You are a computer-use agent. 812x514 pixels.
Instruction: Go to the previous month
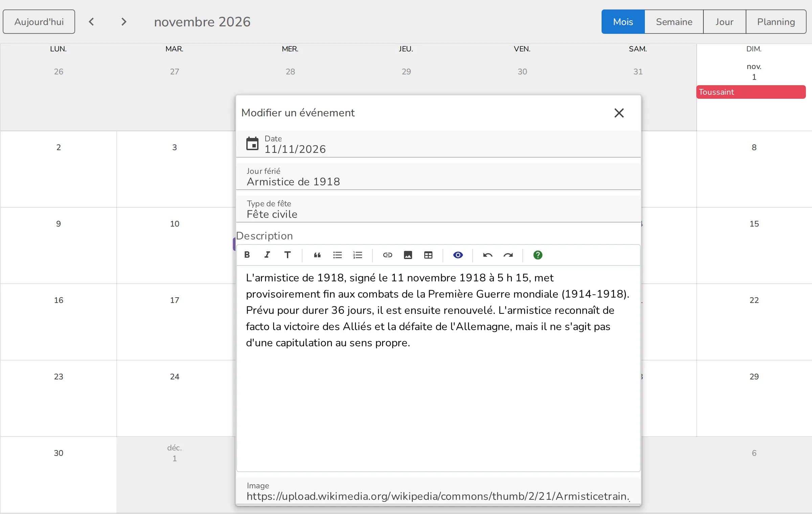91,22
